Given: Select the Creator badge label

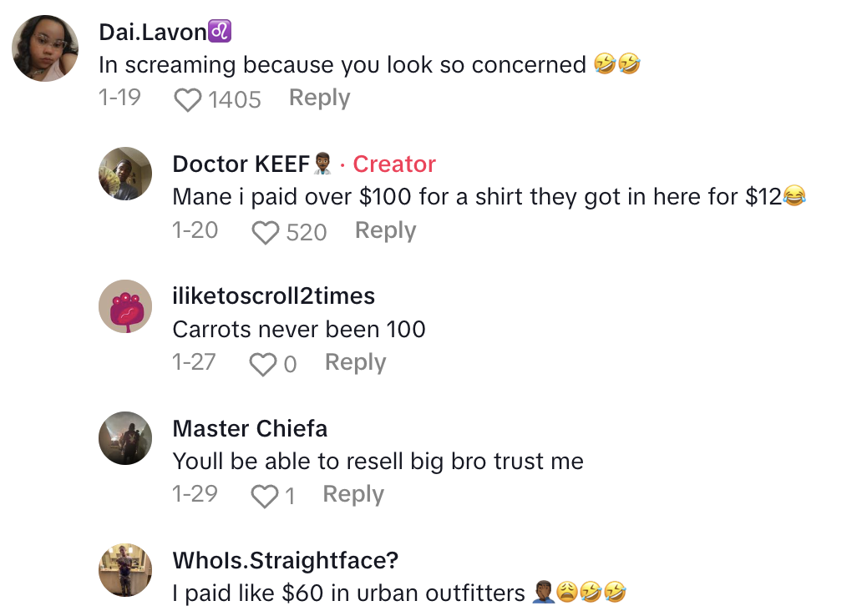Looking at the screenshot, I should tap(394, 164).
